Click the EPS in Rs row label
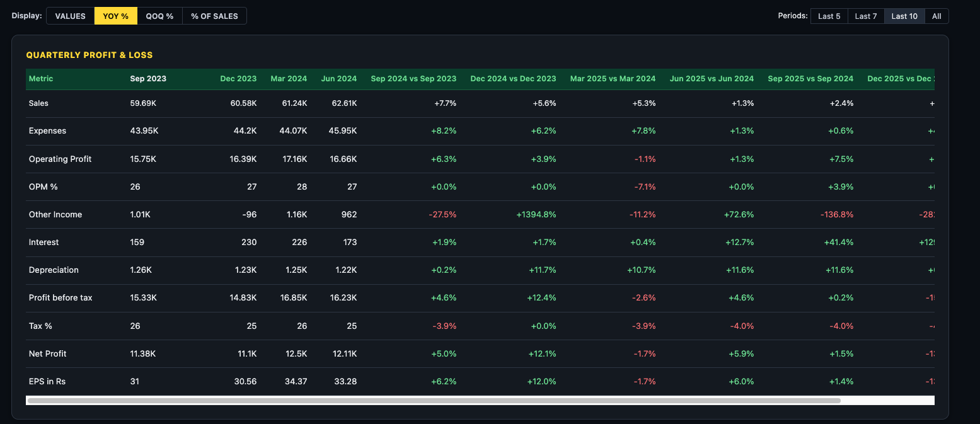The width and height of the screenshot is (980, 424). pyautogui.click(x=47, y=381)
